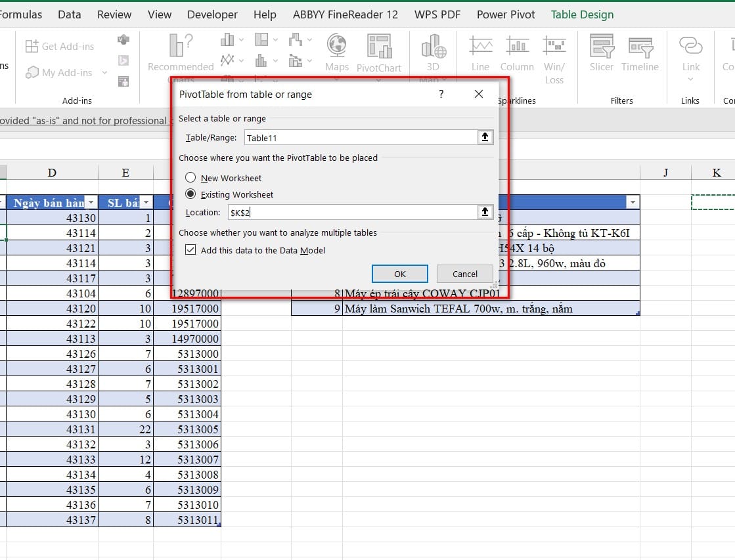
Task: Open Get Add-ins store
Action: (x=60, y=46)
